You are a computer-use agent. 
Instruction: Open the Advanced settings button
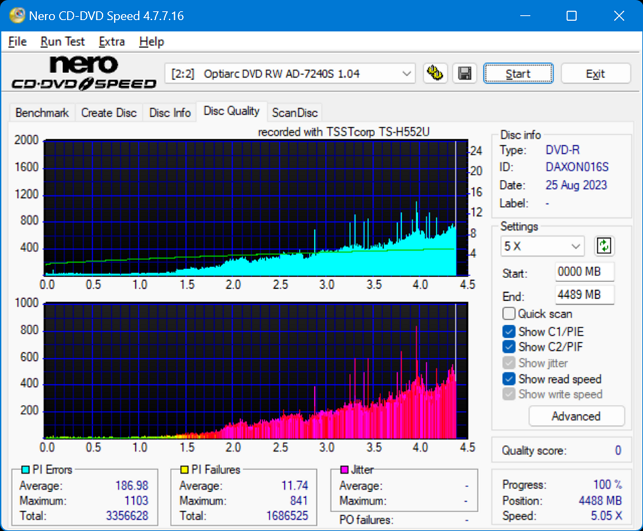coord(577,416)
